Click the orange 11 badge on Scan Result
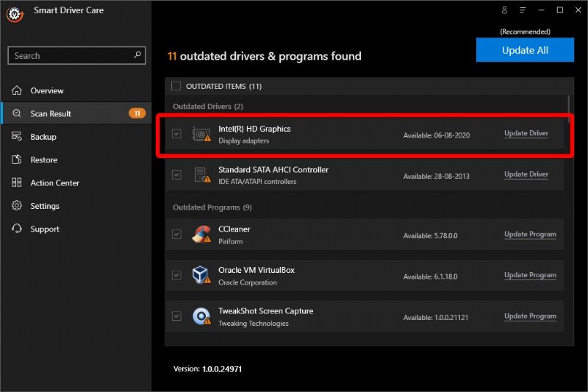Image resolution: width=588 pixels, height=392 pixels. pos(137,113)
